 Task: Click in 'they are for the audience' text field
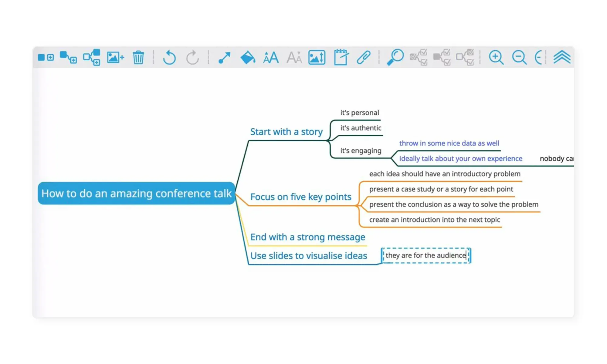click(x=426, y=255)
